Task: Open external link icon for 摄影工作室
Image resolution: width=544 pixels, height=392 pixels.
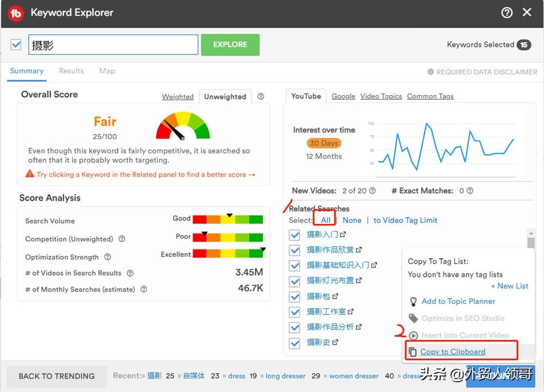Action: click(x=350, y=312)
